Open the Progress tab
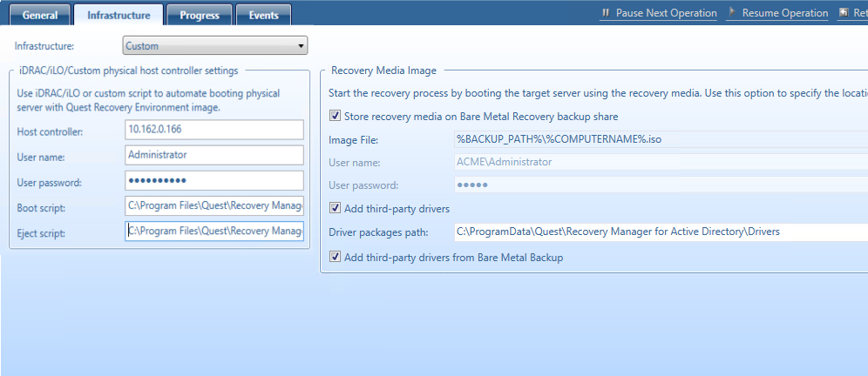 pos(200,15)
